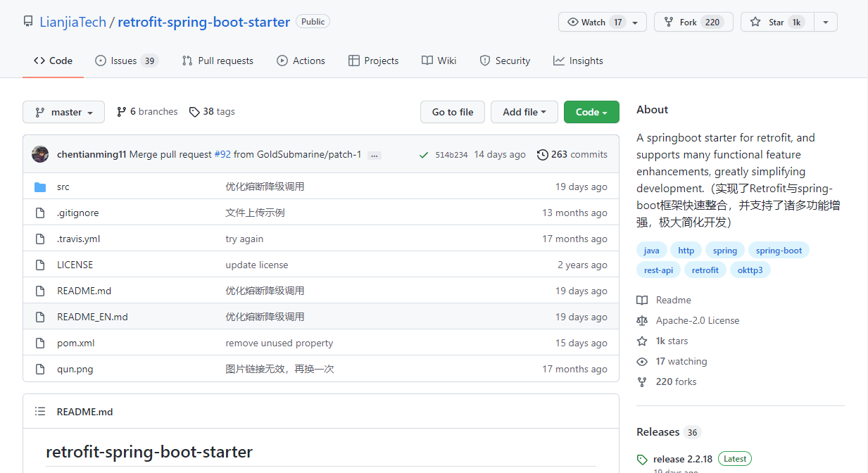Switch to the Code tab
This screenshot has height=473, width=868.
(53, 61)
